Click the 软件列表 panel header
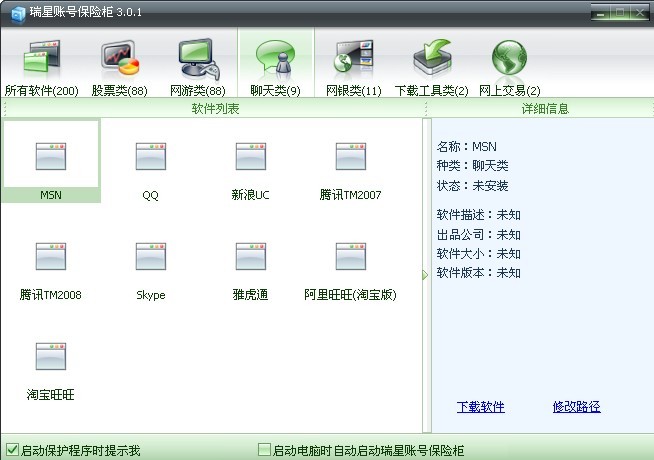Viewport: 654px width, 460px height. tap(215, 109)
